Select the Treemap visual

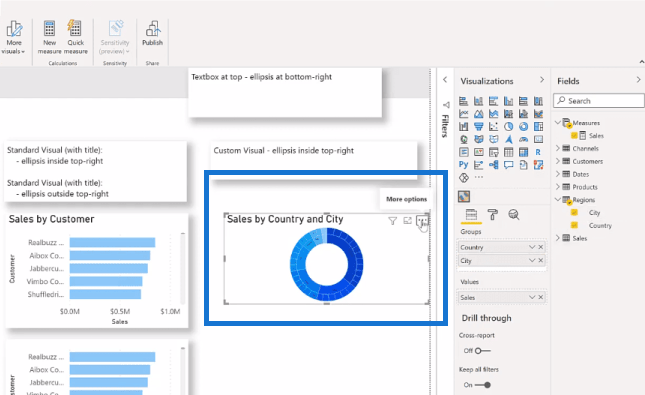point(538,126)
